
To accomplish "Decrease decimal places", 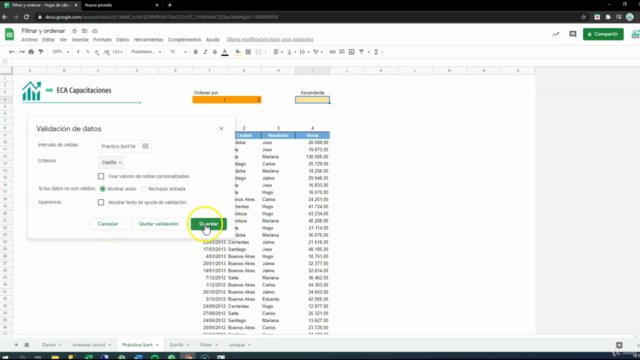I will tap(97, 52).
